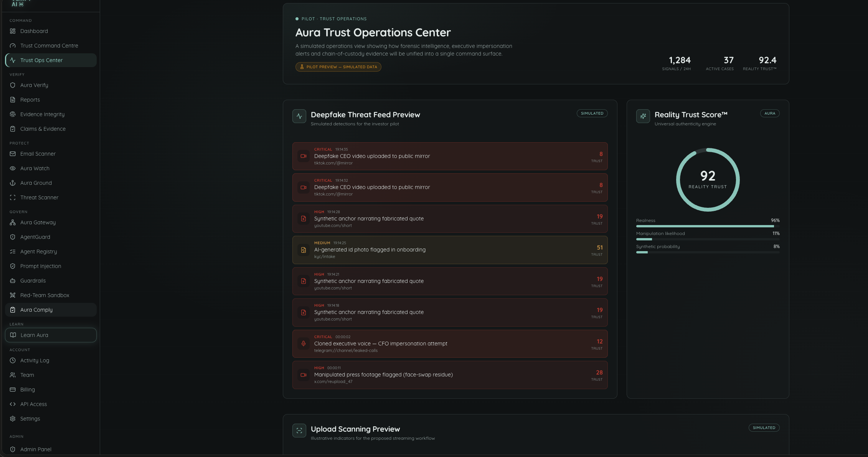Click the image file icon on AI-generated id photo alert
868x457 pixels.
(x=304, y=250)
